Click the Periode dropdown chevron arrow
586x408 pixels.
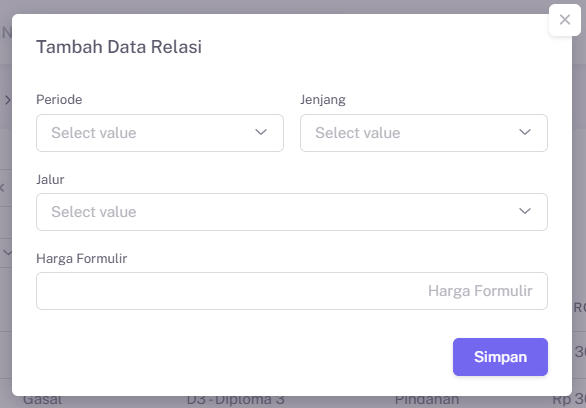pyautogui.click(x=261, y=132)
